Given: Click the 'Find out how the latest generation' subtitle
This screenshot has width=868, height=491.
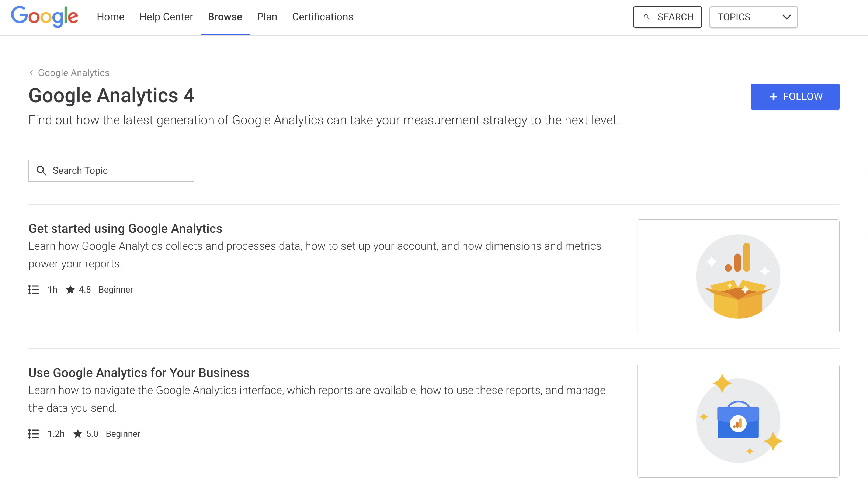Looking at the screenshot, I should [323, 120].
